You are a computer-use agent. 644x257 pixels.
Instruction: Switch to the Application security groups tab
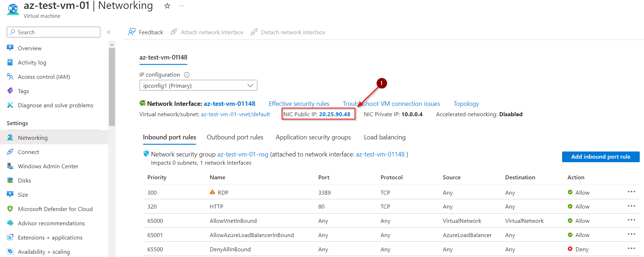(313, 137)
